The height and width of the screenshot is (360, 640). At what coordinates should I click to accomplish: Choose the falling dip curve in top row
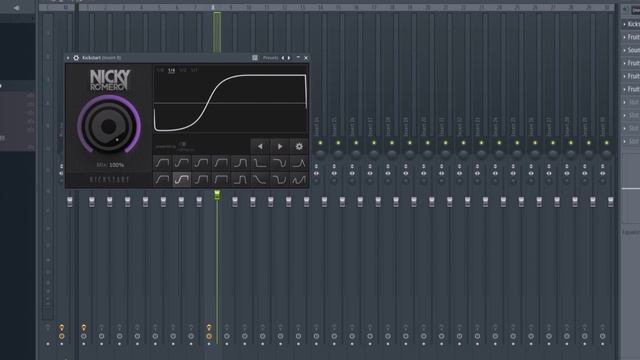(x=280, y=163)
